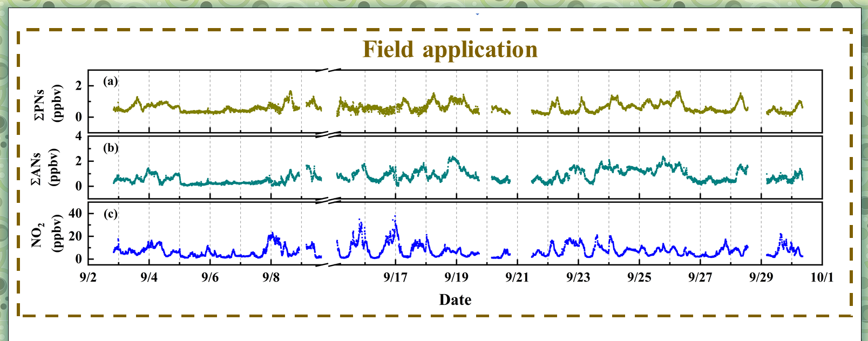Choose the 10/1 date tick label

822,277
